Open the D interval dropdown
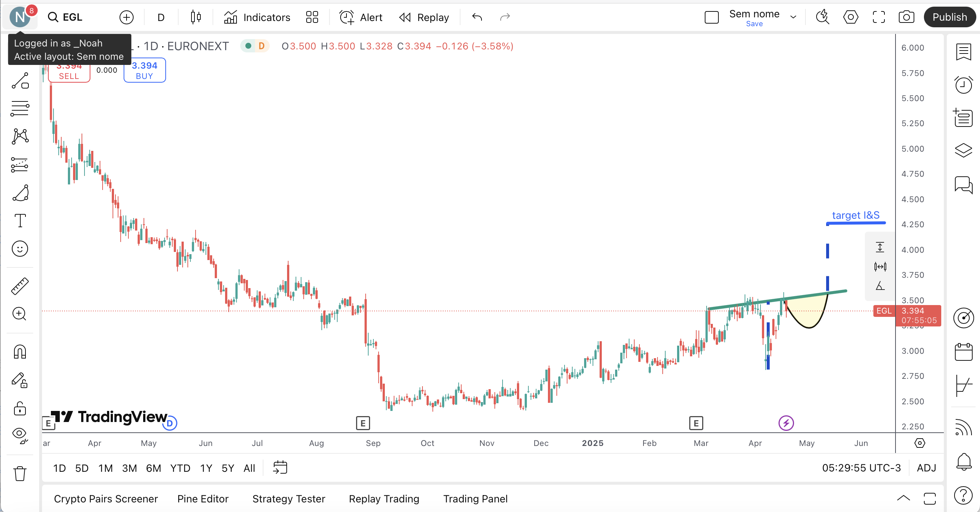 coord(161,17)
